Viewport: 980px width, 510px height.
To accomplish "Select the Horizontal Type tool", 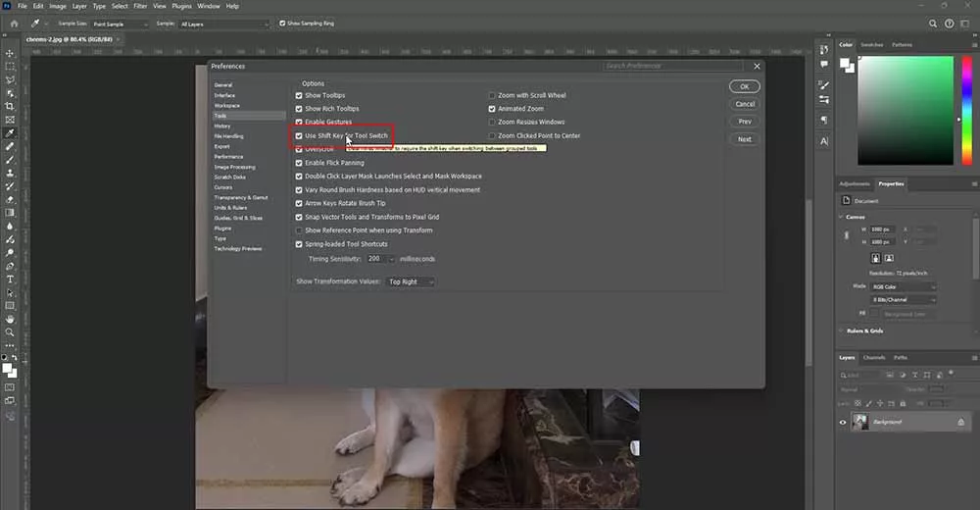I will pos(10,280).
